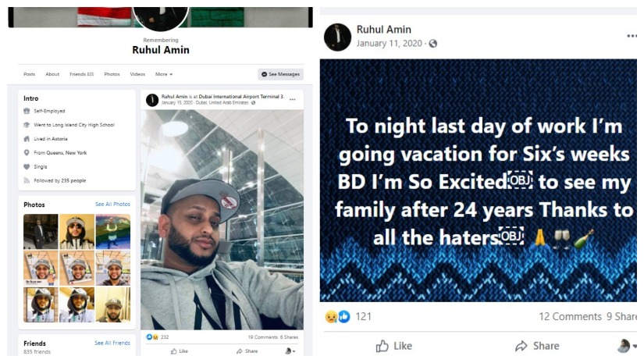This screenshot has width=644, height=363.
Task: Click the reaction emojis beside the 121 count
Action: tap(337, 316)
